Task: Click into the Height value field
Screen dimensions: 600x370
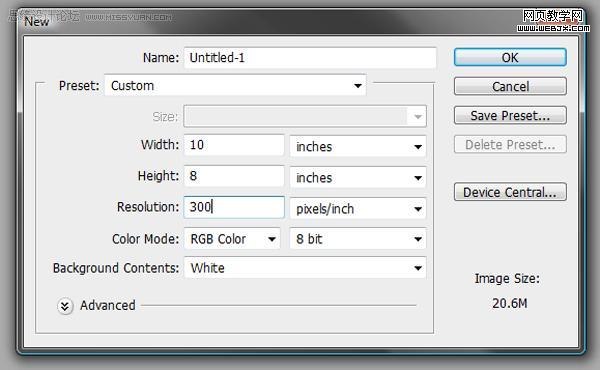Action: (x=234, y=176)
